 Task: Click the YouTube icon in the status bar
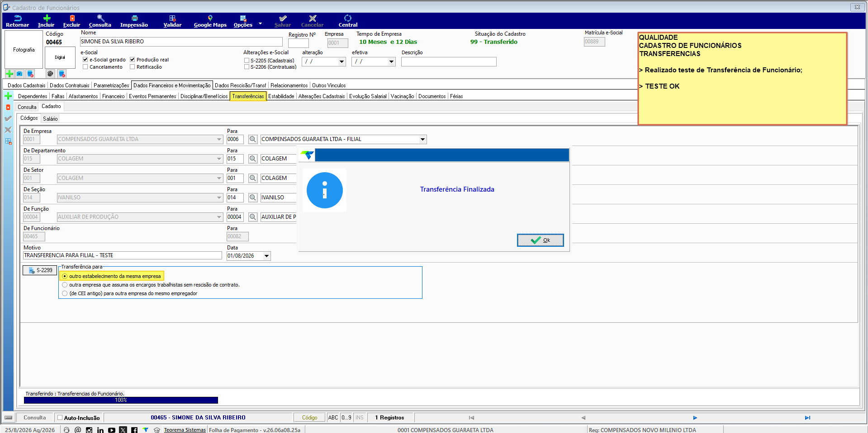pyautogui.click(x=112, y=430)
